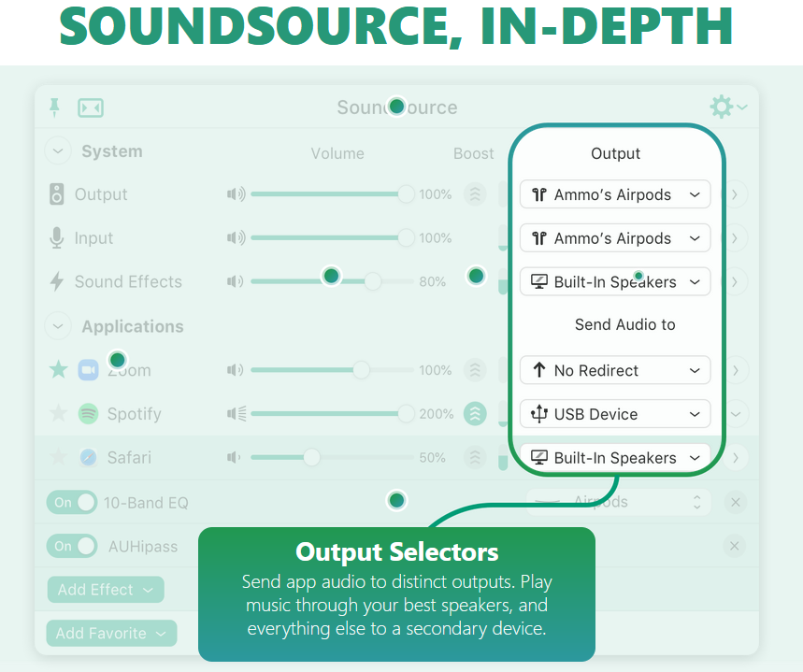Adjust the Spotify volume slider
Image resolution: width=803 pixels, height=672 pixels.
[333, 413]
